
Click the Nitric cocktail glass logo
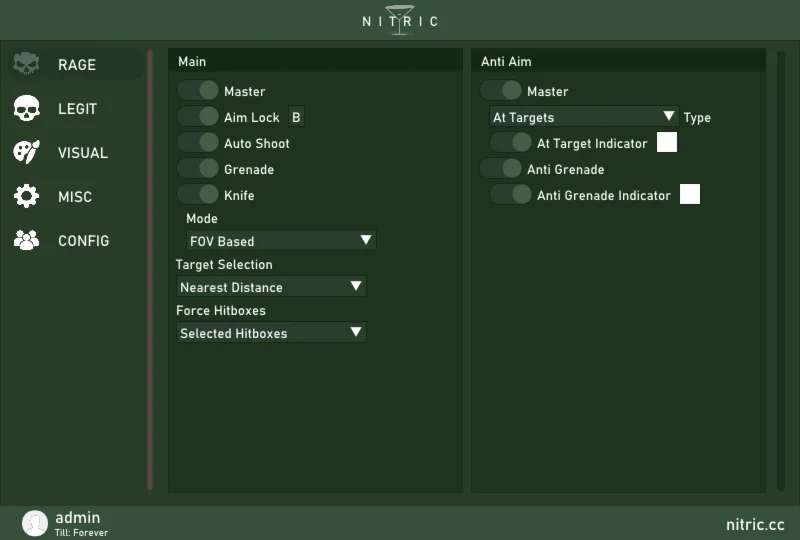point(400,20)
